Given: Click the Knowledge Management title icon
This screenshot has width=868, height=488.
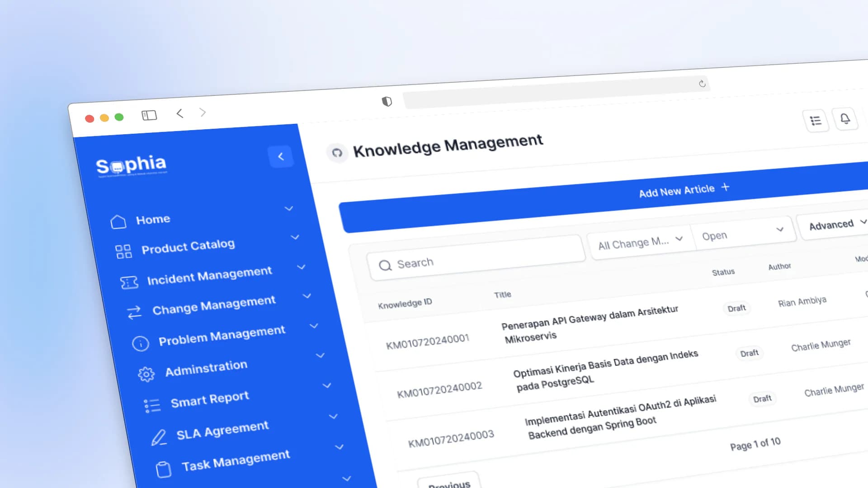Looking at the screenshot, I should 337,153.
